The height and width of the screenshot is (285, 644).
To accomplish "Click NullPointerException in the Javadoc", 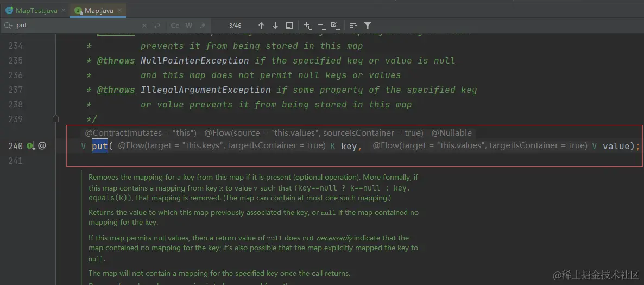I will (195, 60).
